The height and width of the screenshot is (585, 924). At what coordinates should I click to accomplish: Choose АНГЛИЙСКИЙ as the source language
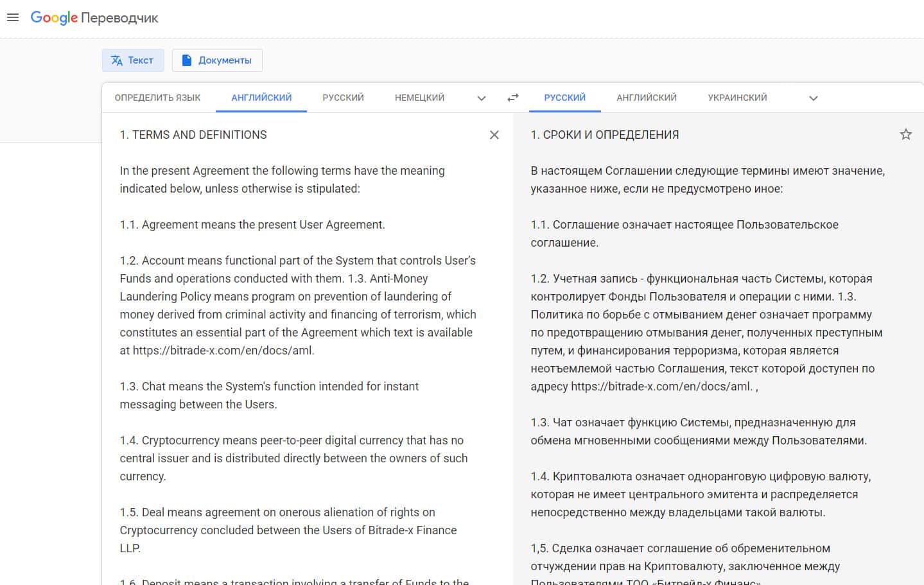coord(261,98)
